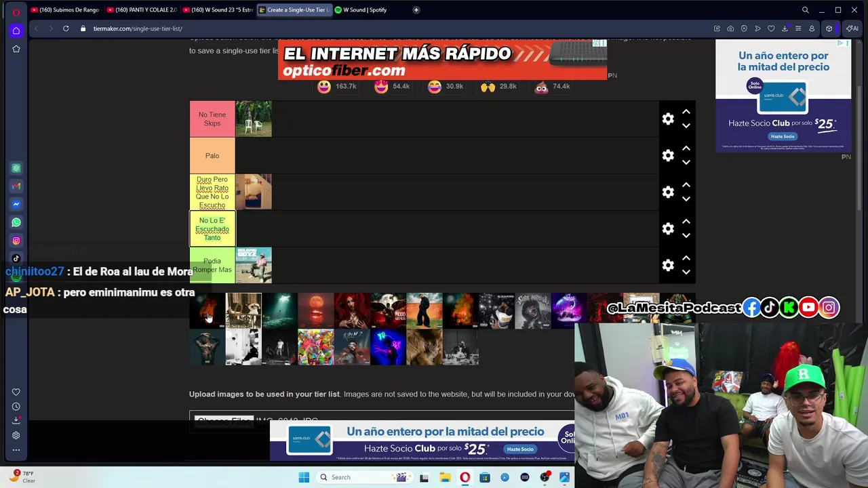Open history clock in Opera sidebar
This screenshot has height=488, width=868.
pos(16,407)
